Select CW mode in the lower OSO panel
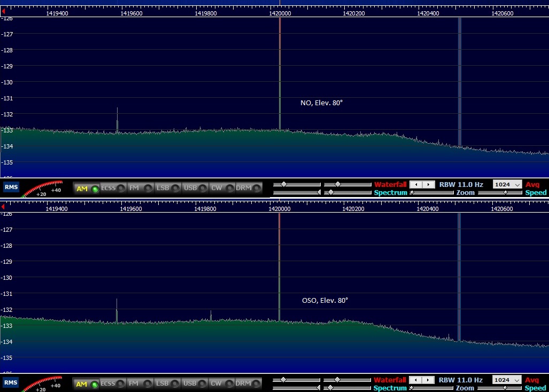 (x=222, y=383)
